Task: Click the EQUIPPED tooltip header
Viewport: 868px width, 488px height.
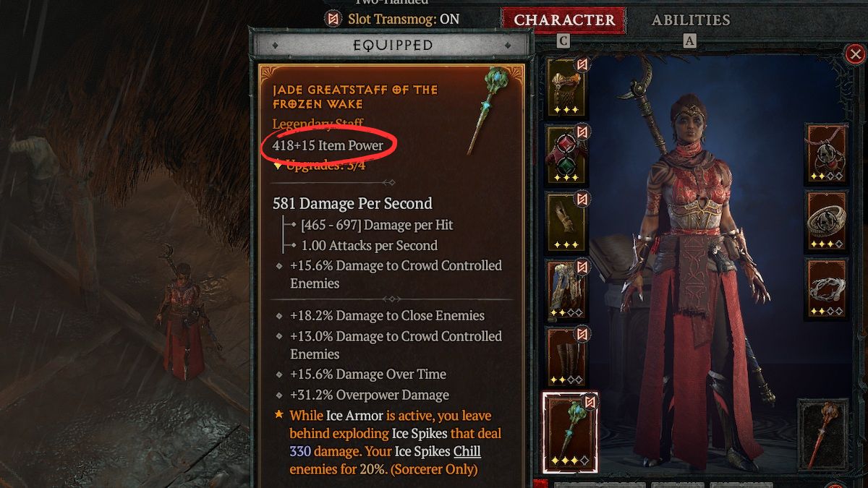Action: (x=393, y=45)
